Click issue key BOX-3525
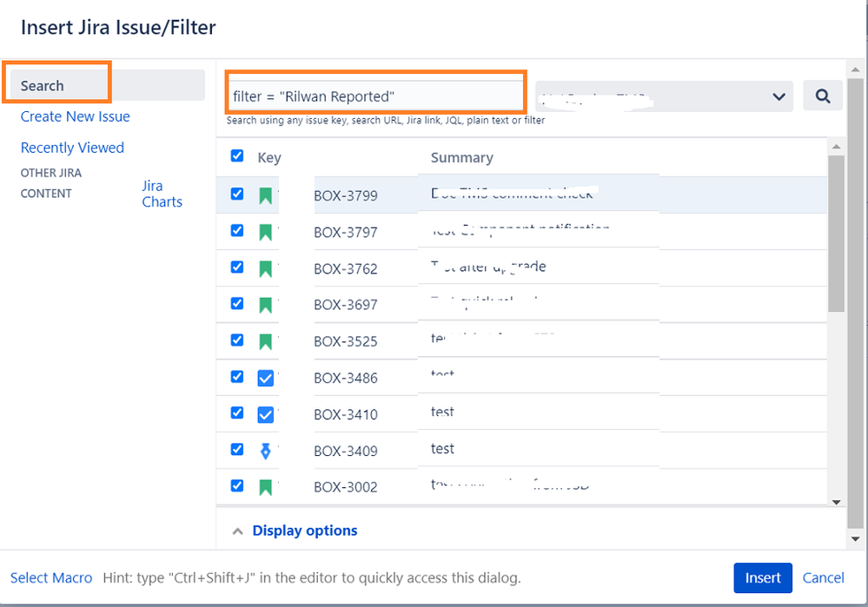Viewport: 868px width, 607px height. point(346,341)
